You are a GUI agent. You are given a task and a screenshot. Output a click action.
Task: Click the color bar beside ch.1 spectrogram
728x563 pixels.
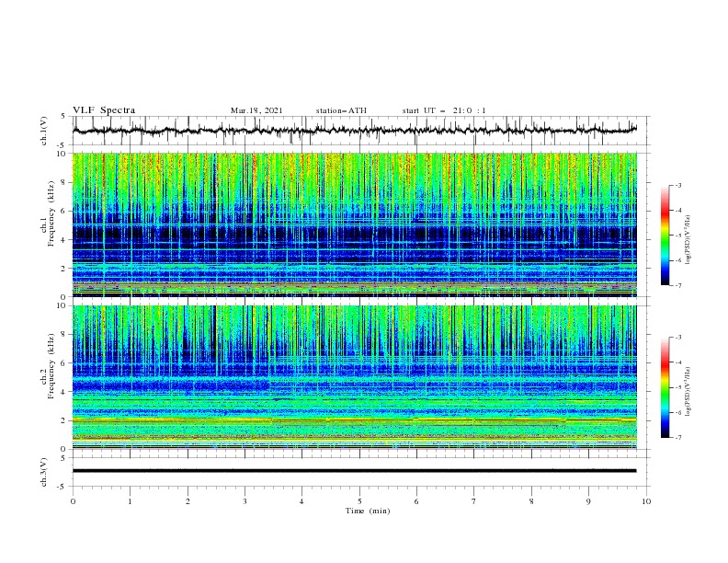click(x=665, y=236)
